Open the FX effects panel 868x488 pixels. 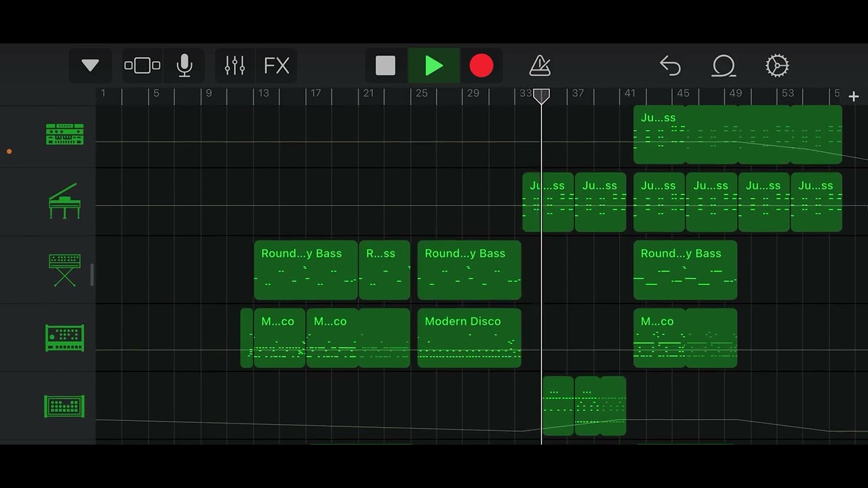click(277, 66)
